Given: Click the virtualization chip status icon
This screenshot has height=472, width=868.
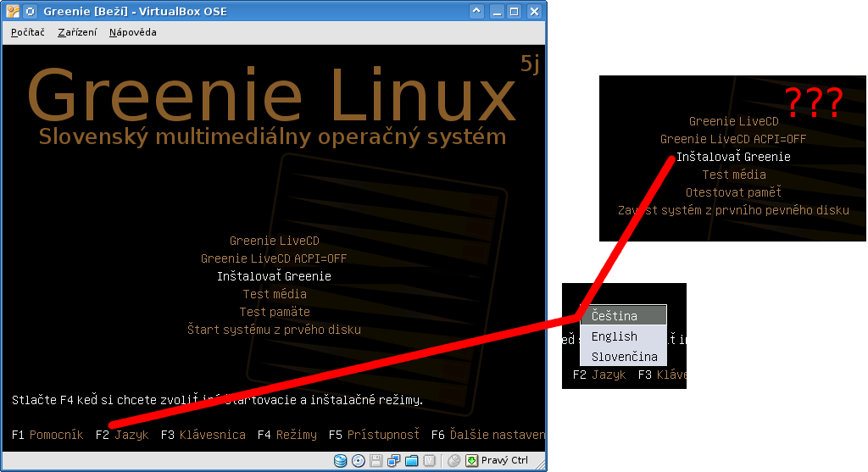Looking at the screenshot, I should pyautogui.click(x=429, y=460).
